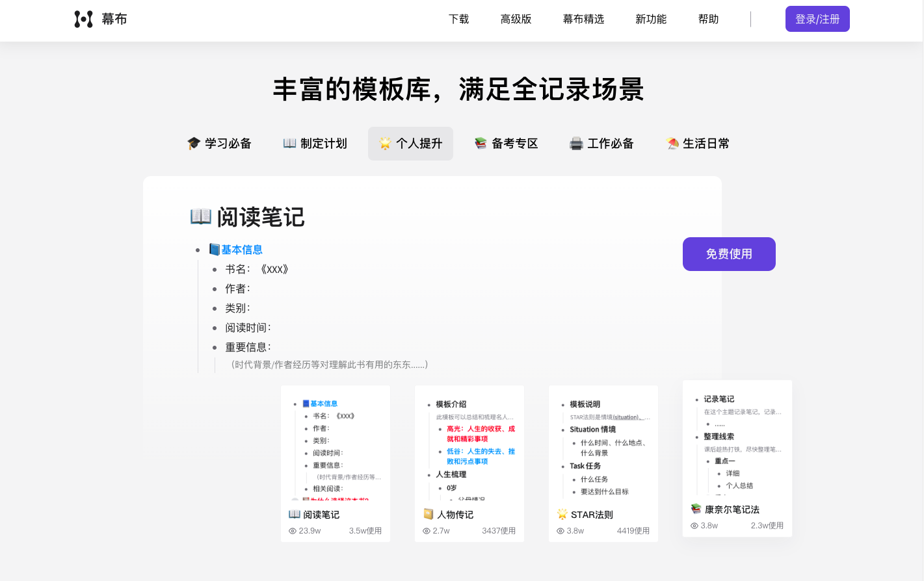Click the printer icon next to 工作必备
Screen dimensions: 924x581
(x=575, y=143)
